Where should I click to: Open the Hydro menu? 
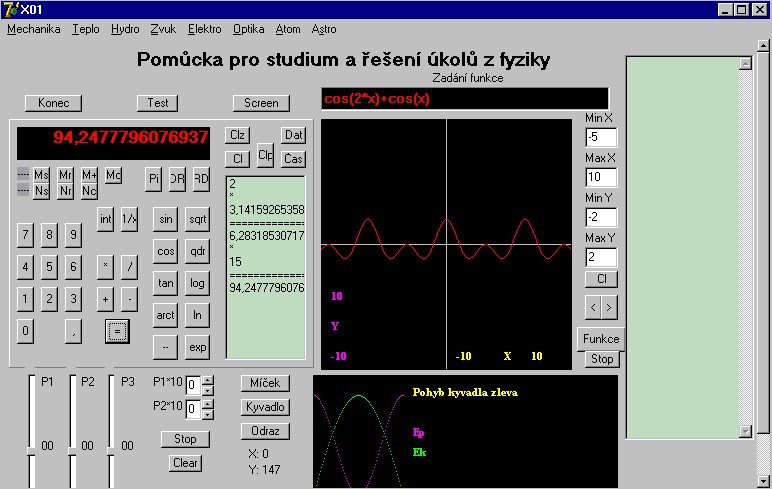click(x=125, y=29)
